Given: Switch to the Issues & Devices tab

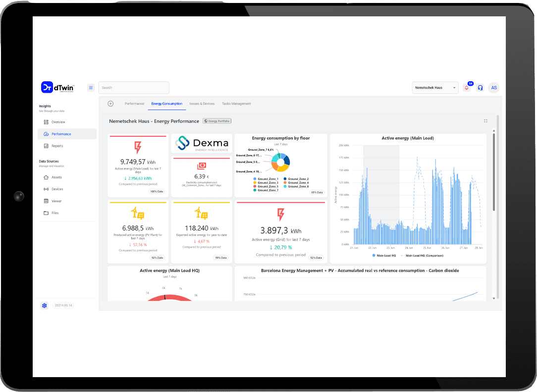Looking at the screenshot, I should point(202,104).
